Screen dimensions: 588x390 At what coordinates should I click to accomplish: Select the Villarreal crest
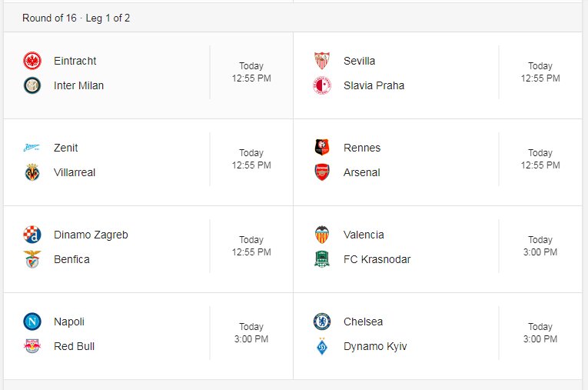(32, 172)
